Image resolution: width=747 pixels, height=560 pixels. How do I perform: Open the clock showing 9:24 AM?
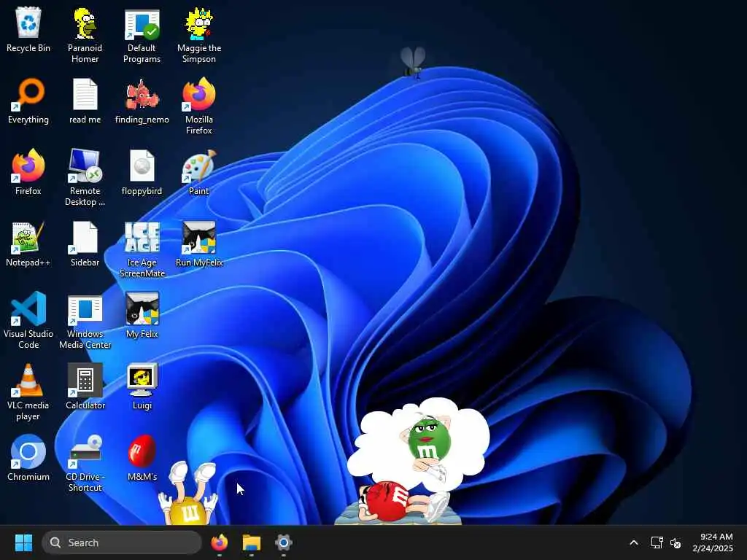click(713, 542)
